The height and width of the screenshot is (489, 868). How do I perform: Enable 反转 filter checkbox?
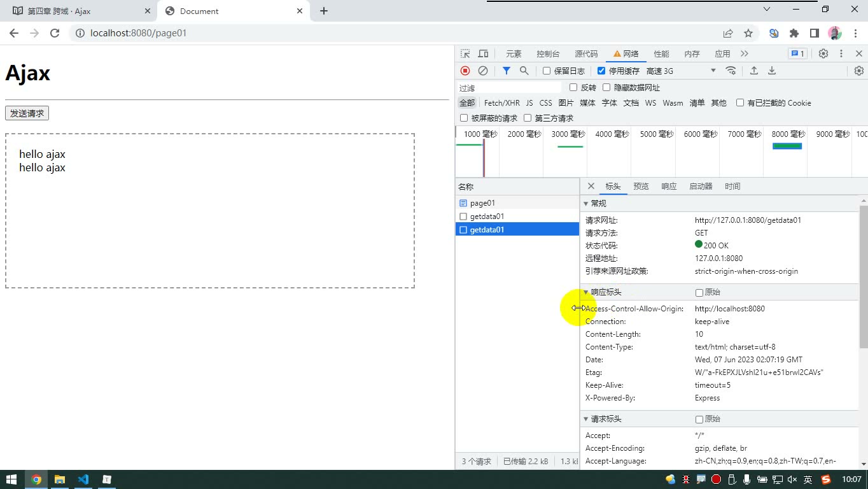tap(573, 87)
